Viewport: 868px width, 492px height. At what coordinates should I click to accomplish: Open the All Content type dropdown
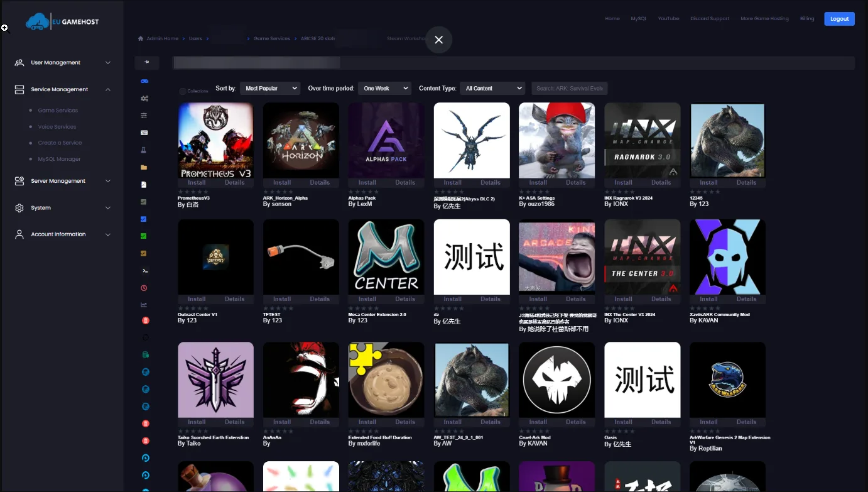[x=492, y=89]
